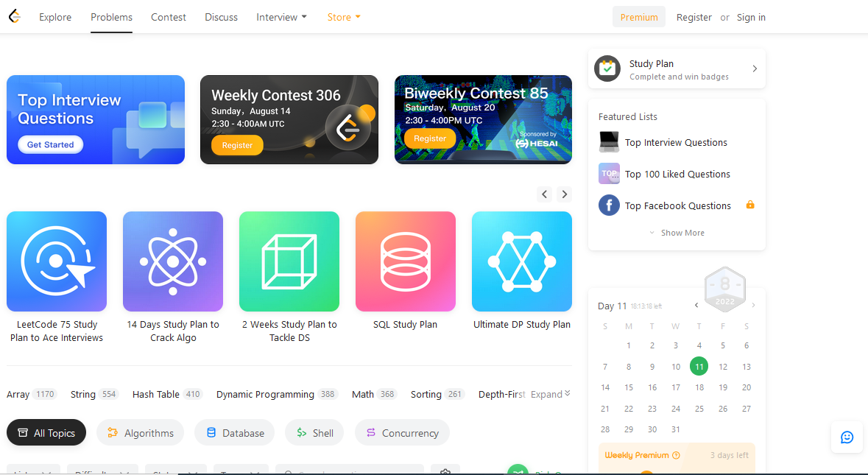Open the Interview dropdown menu
The image size is (868, 475).
tap(281, 17)
